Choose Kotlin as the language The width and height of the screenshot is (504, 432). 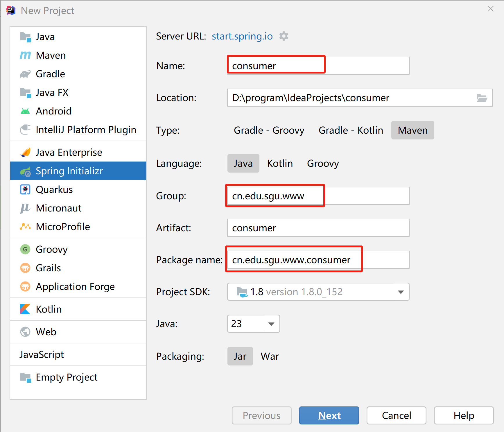[280, 163]
